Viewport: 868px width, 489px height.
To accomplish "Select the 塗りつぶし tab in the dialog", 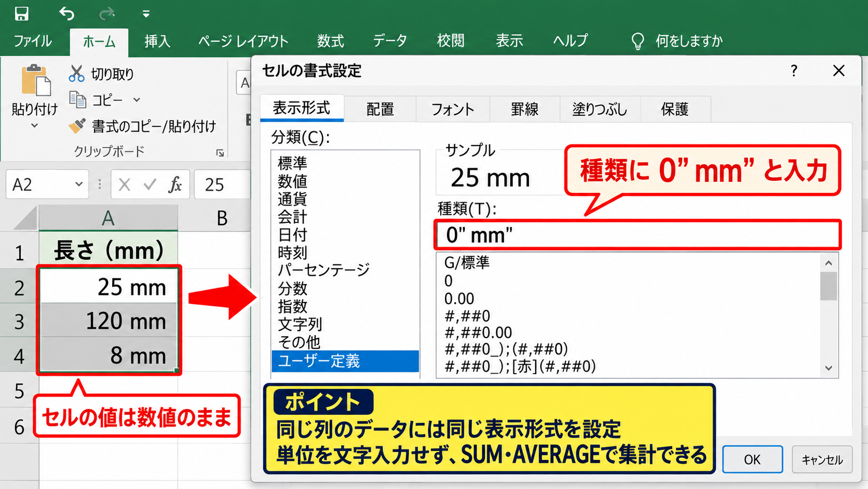I will [600, 109].
